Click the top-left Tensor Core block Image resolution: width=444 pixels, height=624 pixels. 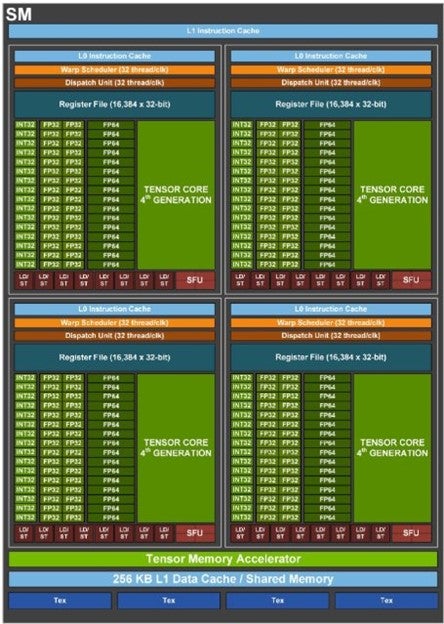click(176, 195)
